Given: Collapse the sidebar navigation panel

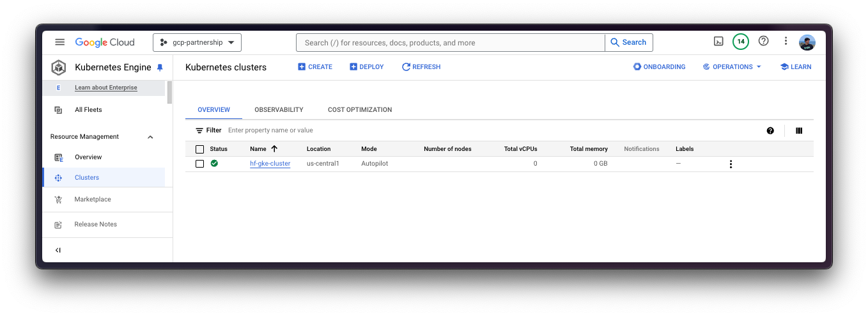Looking at the screenshot, I should coord(58,250).
